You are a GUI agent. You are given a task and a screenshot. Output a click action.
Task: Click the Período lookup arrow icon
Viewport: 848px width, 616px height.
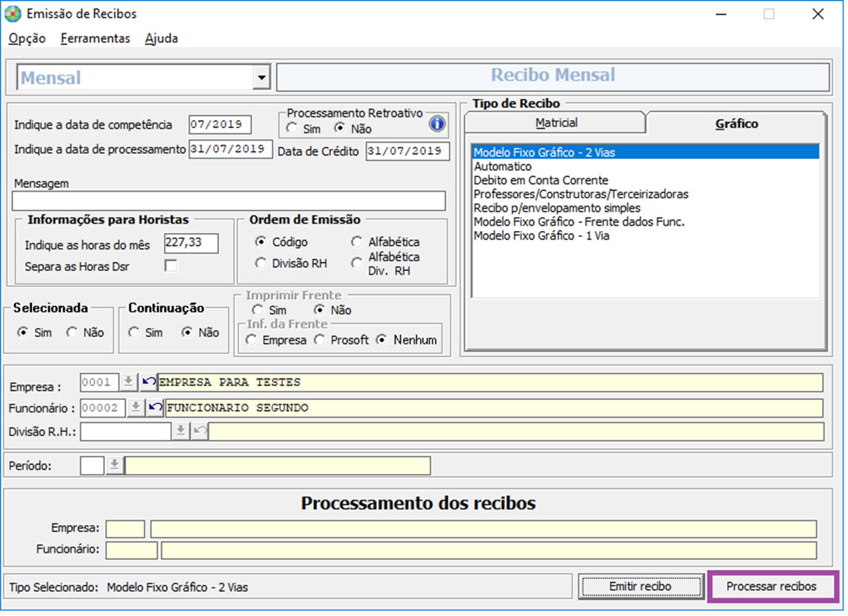[x=114, y=465]
